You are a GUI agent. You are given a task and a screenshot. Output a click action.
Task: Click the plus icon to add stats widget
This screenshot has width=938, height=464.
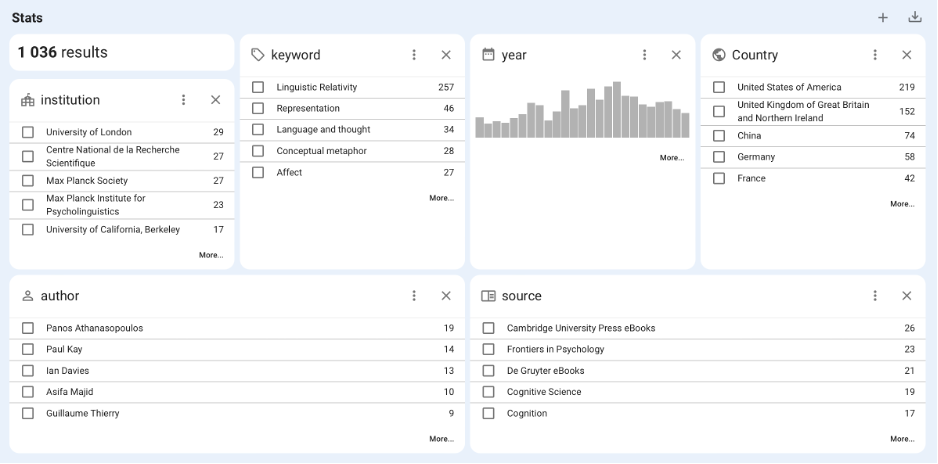pyautogui.click(x=883, y=17)
